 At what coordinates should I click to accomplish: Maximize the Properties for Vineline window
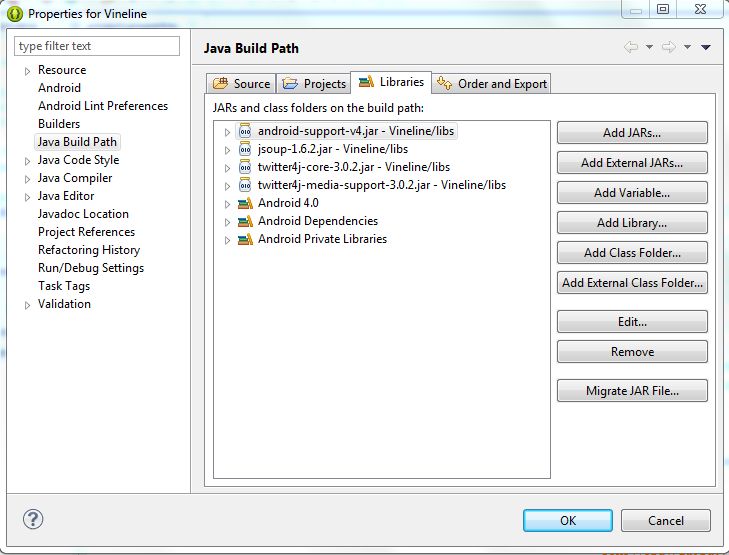663,9
